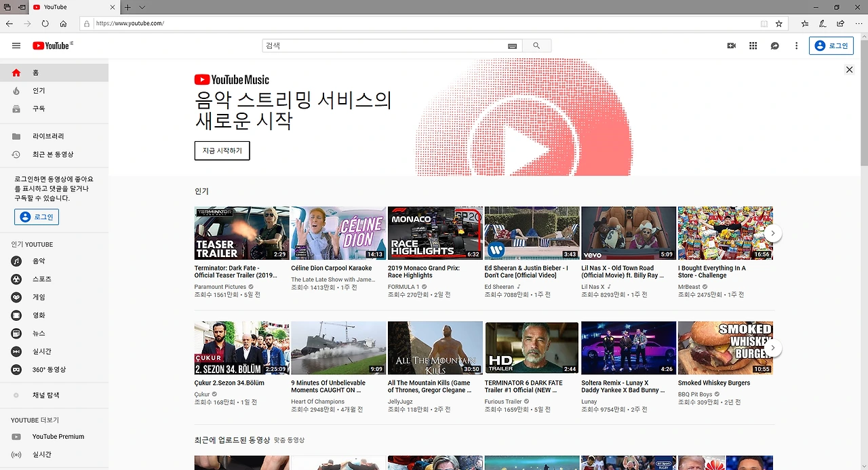Expand the tab preview chevron

pos(142,7)
